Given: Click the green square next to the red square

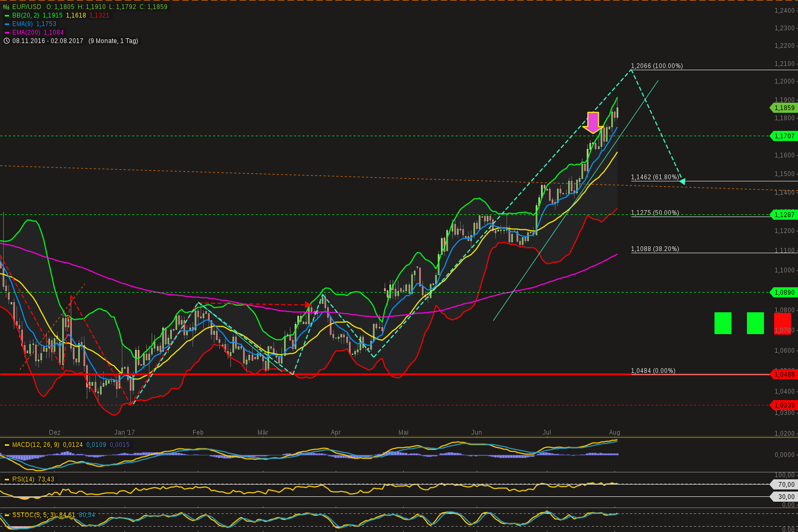Looking at the screenshot, I should pos(755,323).
